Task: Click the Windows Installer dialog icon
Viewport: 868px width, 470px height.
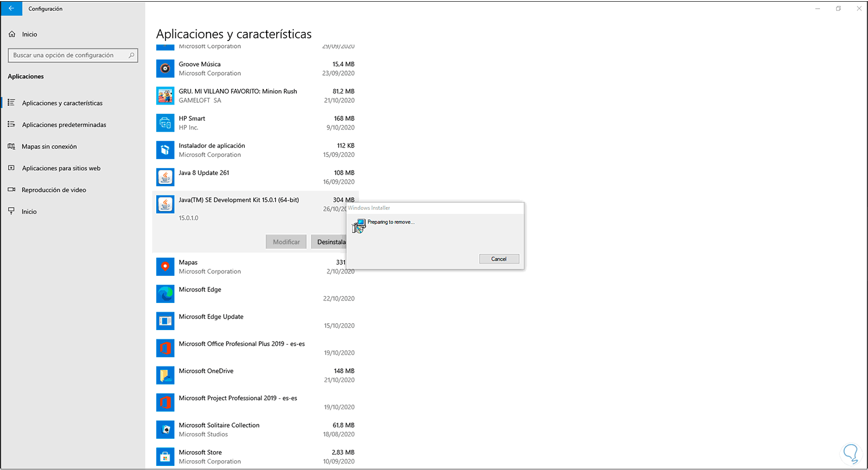Action: (x=359, y=226)
